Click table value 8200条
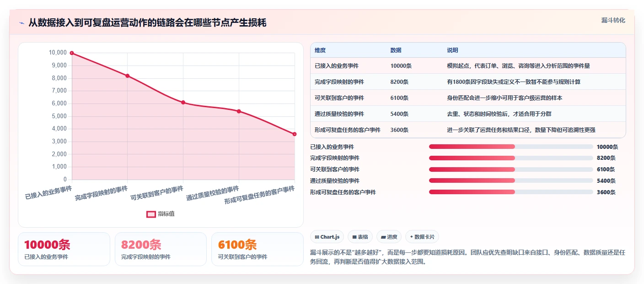 point(400,82)
